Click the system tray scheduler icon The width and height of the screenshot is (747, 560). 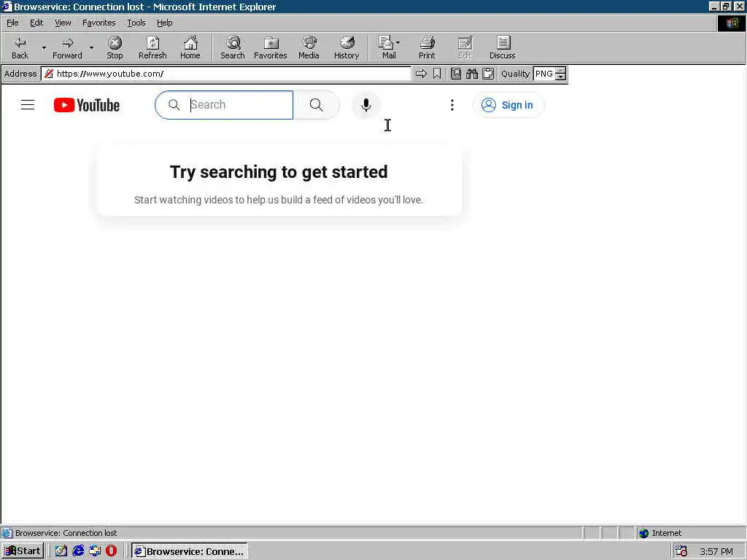click(x=681, y=551)
